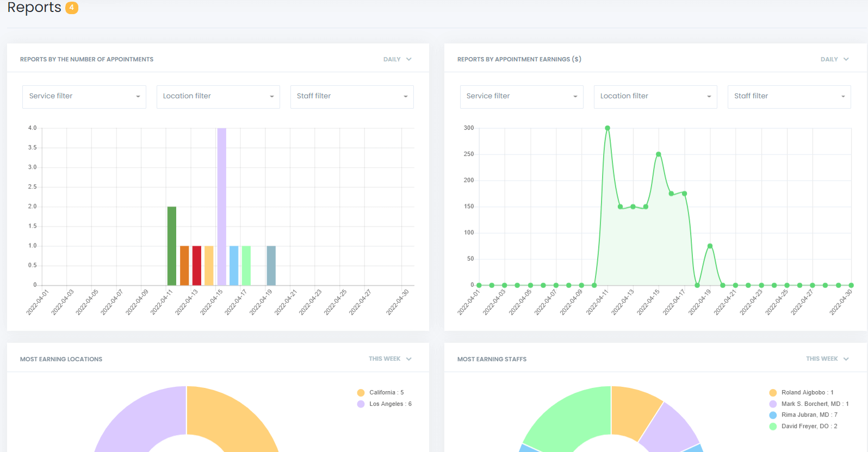Image resolution: width=868 pixels, height=452 pixels.
Task: Click the green bar at 2022-04-11
Action: (x=172, y=246)
